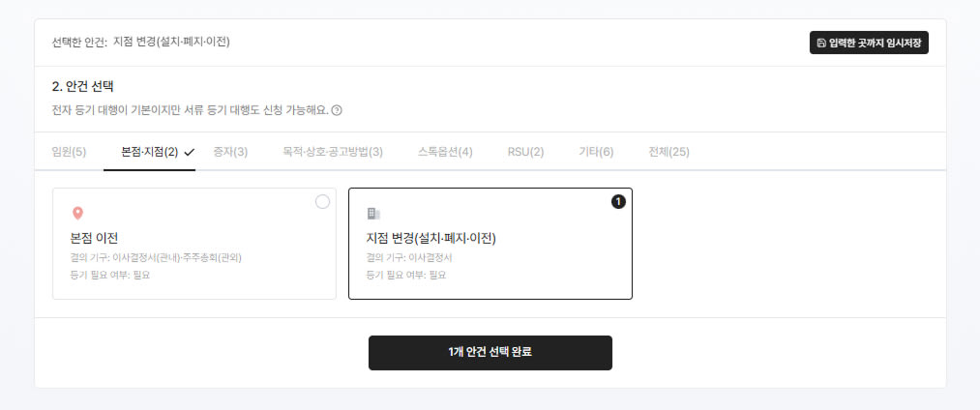Click 입력한 곳까지 임시저장 button
The height and width of the screenshot is (410, 980).
click(869, 44)
